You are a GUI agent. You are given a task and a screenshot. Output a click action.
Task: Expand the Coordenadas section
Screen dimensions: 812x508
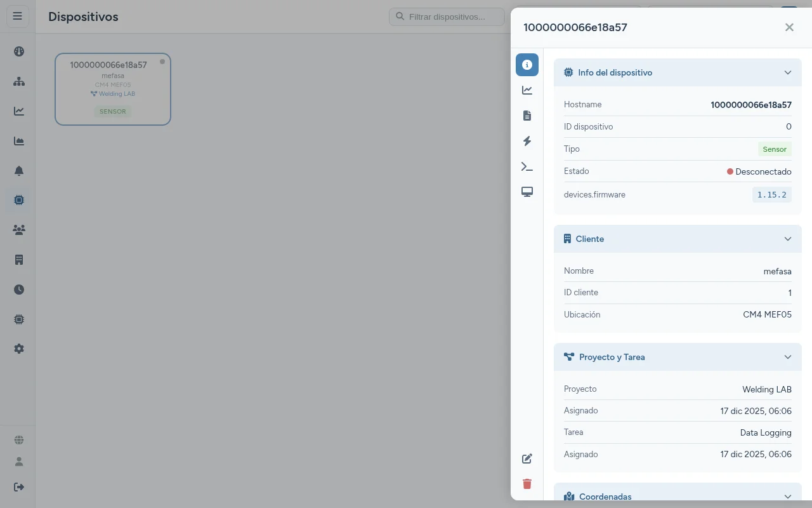[787, 496]
